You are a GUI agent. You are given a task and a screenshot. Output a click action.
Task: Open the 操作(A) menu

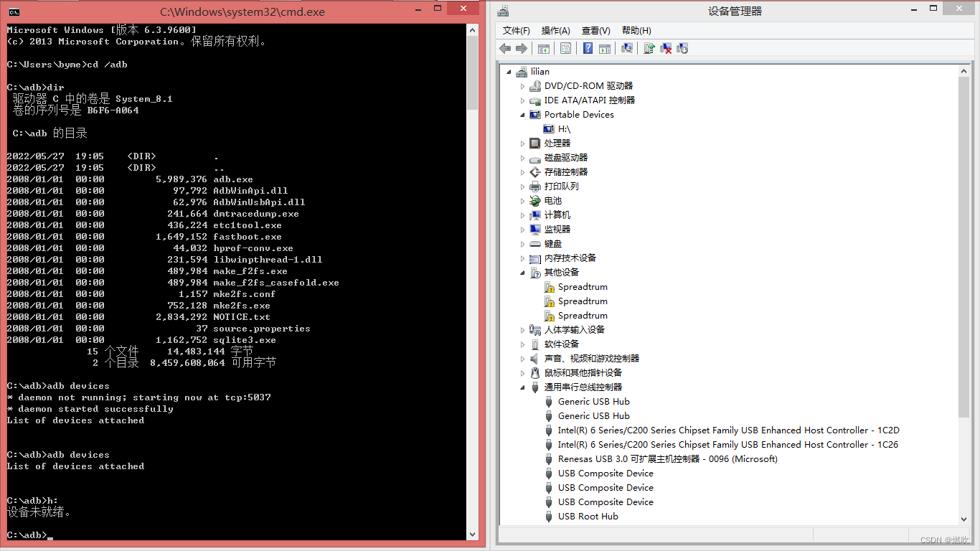[x=556, y=30]
